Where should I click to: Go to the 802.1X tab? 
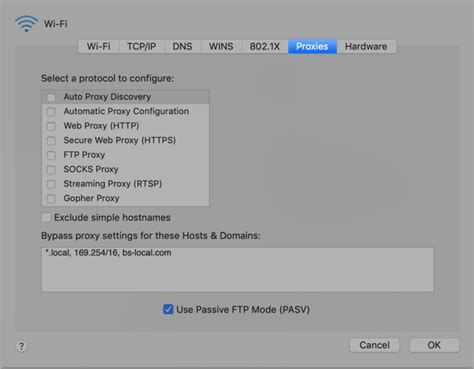point(265,46)
